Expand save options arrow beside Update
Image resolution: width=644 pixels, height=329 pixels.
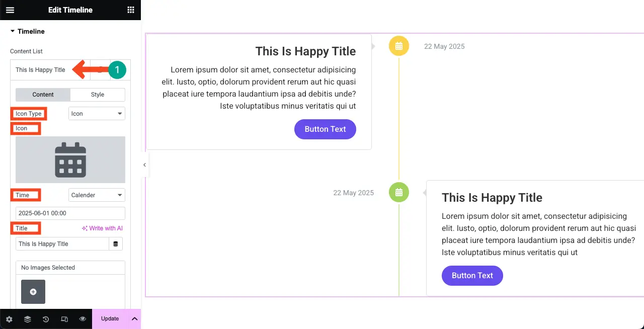(135, 318)
